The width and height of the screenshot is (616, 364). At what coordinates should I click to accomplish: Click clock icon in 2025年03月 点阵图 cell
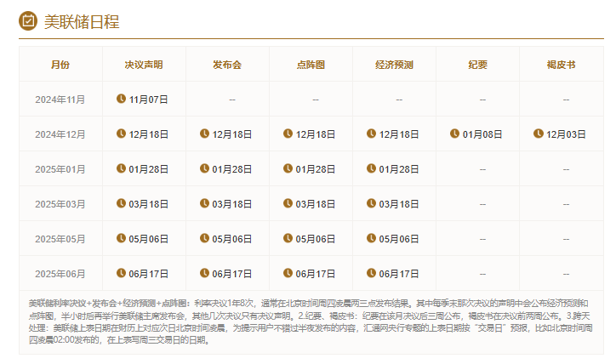point(288,203)
